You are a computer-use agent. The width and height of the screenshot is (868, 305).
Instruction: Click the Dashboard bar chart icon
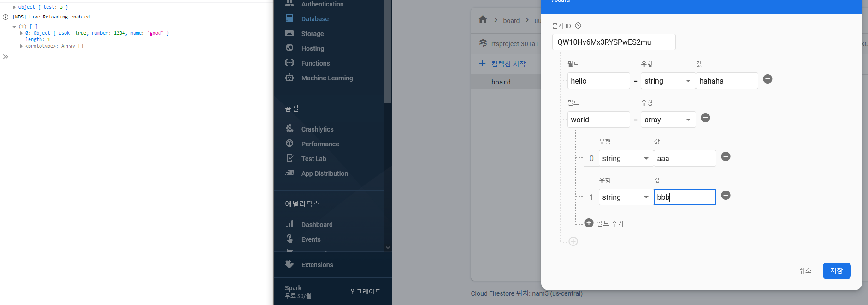point(289,224)
